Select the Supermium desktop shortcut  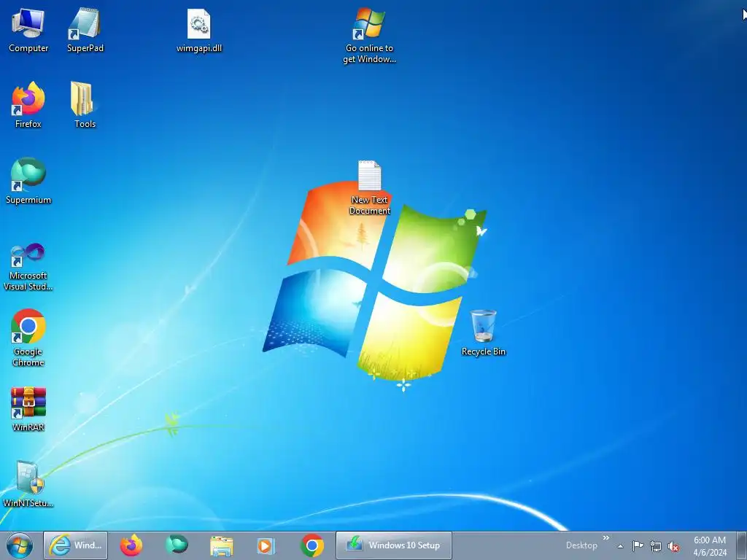coord(28,182)
